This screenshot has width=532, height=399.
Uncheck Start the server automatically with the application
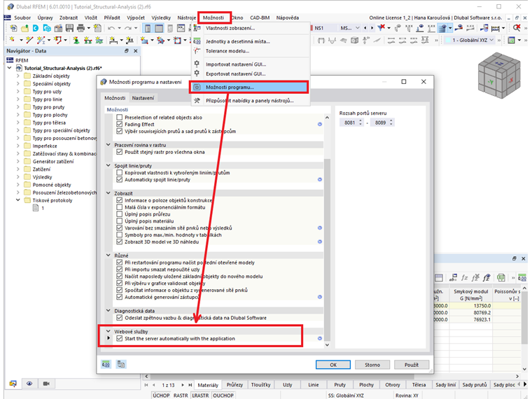(x=119, y=338)
